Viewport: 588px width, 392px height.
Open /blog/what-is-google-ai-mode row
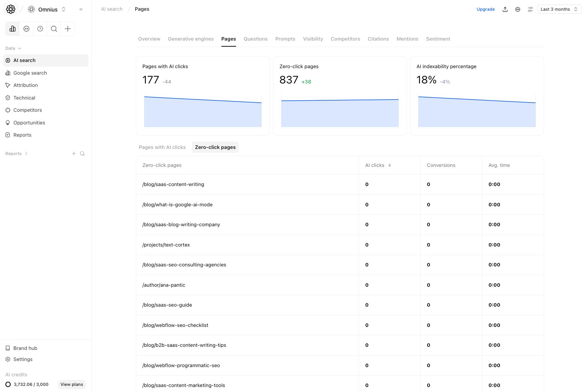[340, 204]
